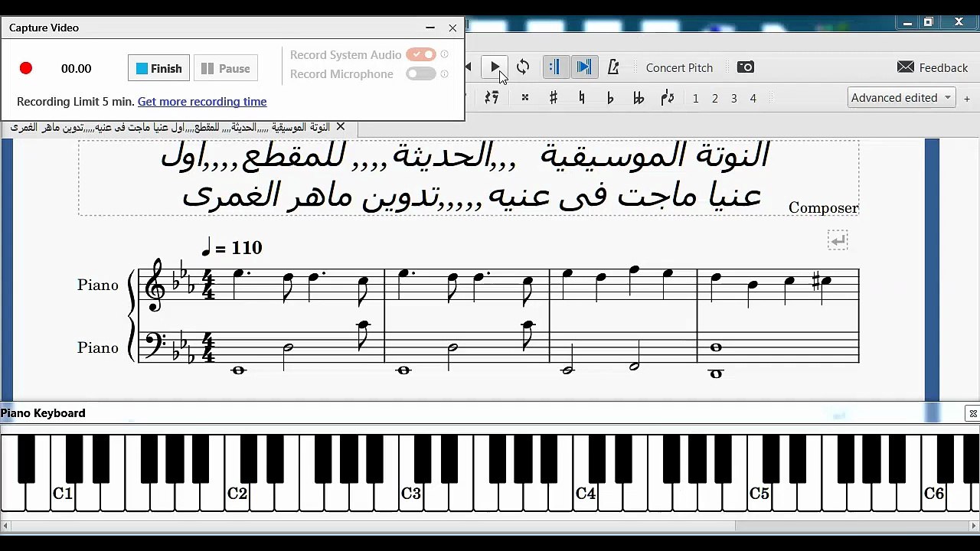
Task: Click right arrow of keyboard scrollbar
Action: [x=974, y=526]
